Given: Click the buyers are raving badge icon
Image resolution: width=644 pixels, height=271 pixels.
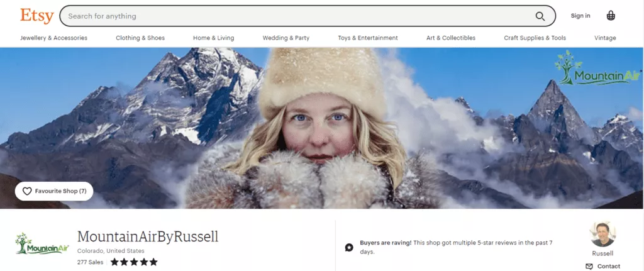Looking at the screenshot, I should 349,247.
